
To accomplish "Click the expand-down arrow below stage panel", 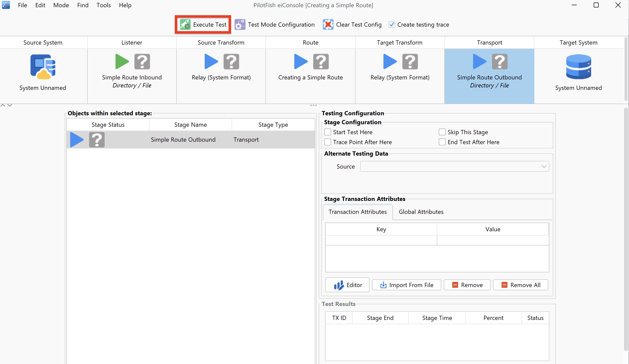I will pos(10,105).
